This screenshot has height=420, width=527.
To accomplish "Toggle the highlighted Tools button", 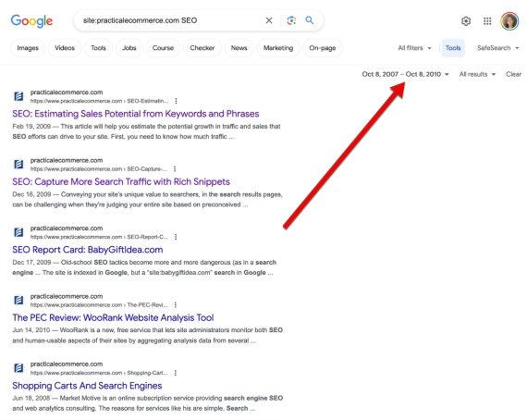I will tap(453, 48).
